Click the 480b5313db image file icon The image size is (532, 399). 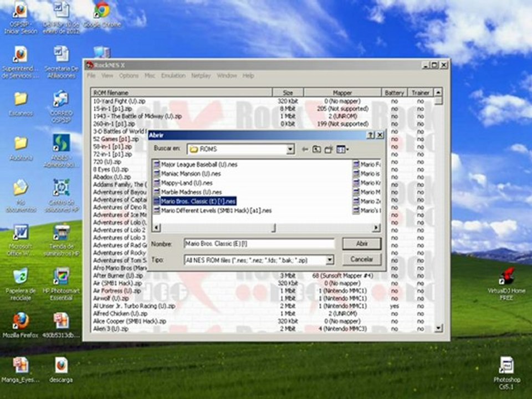pyautogui.click(x=62, y=325)
